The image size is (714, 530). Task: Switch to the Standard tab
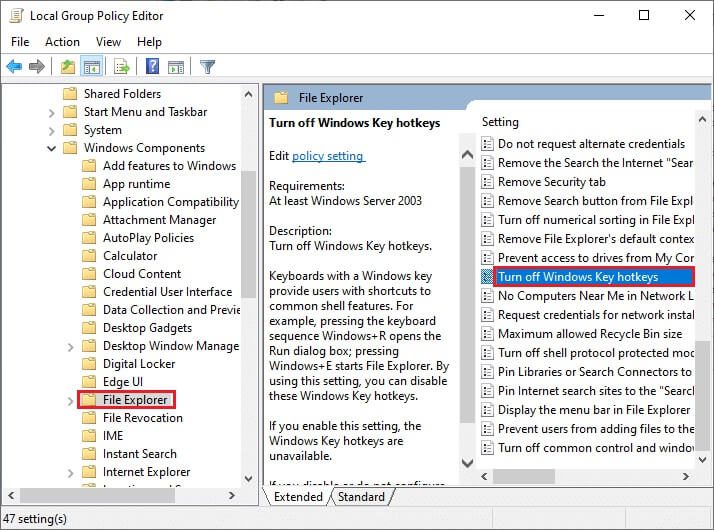(361, 497)
